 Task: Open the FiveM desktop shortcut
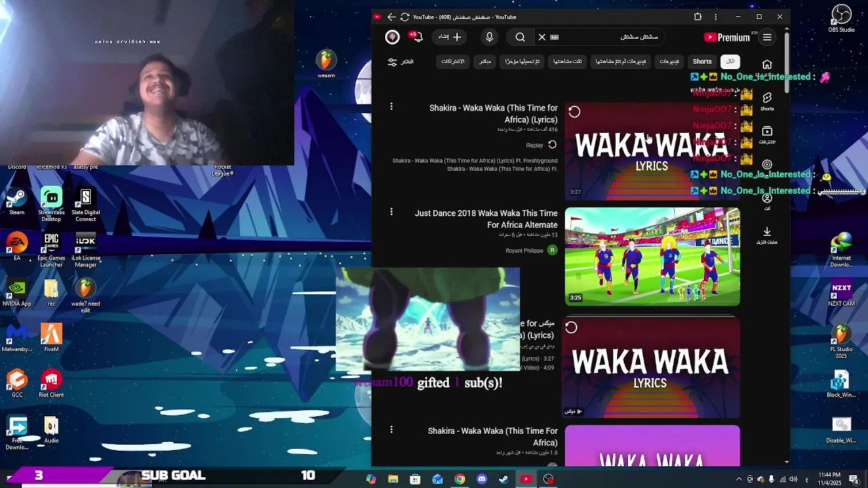(x=51, y=338)
